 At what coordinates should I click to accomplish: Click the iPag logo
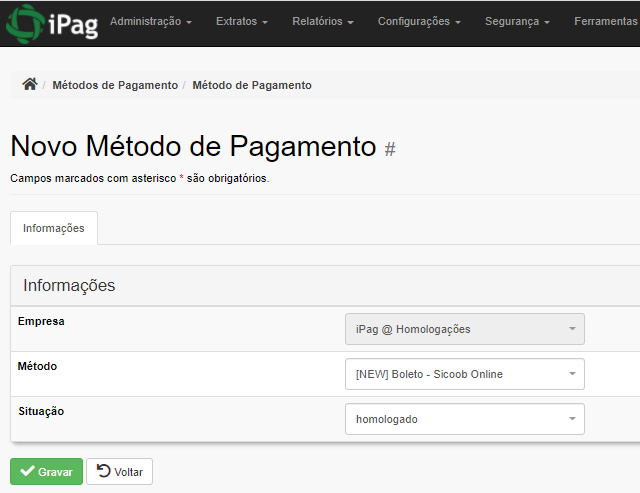pos(52,24)
